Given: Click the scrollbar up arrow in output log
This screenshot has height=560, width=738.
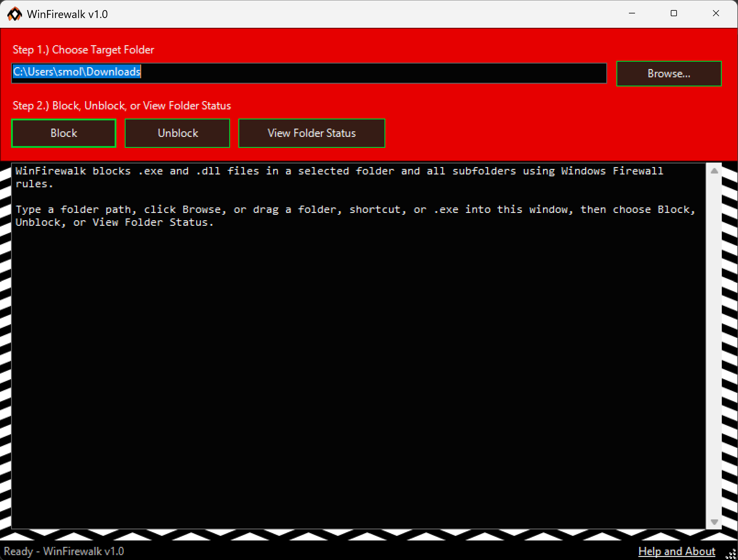Looking at the screenshot, I should 714,171.
